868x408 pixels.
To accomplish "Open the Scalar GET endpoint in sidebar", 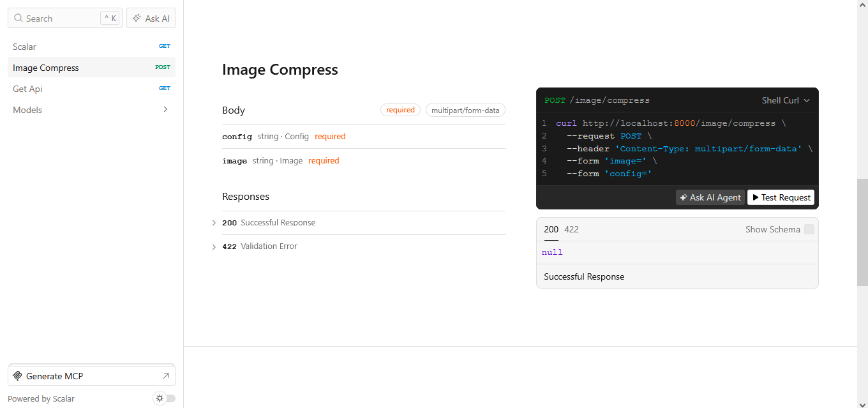I will [x=91, y=47].
